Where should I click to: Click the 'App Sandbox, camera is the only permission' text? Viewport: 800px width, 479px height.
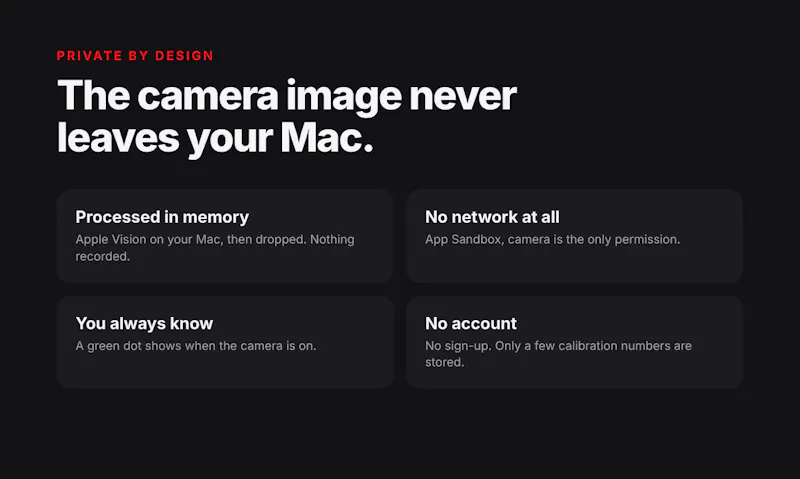click(553, 239)
